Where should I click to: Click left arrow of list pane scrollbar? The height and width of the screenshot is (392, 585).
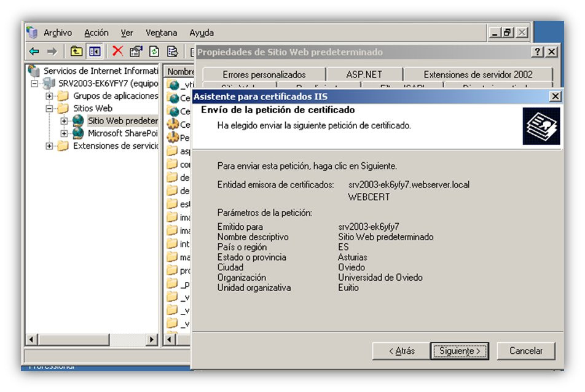pos(170,339)
